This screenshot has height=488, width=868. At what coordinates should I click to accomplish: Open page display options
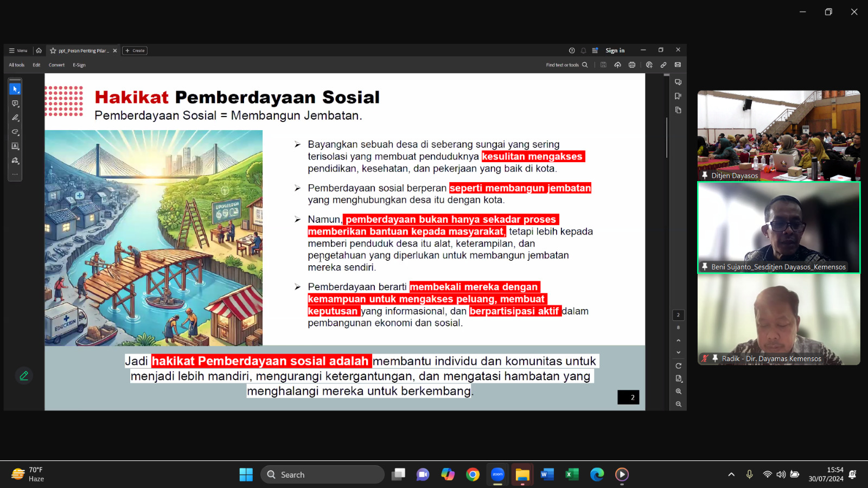(x=678, y=378)
